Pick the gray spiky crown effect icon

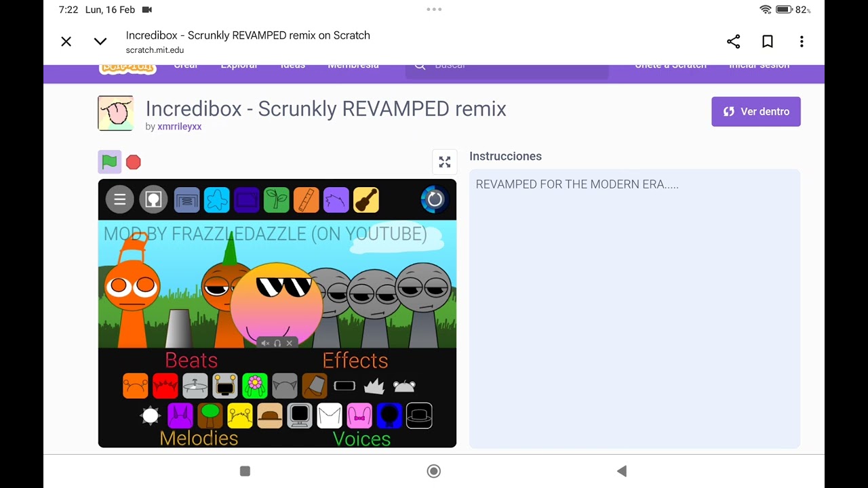point(374,386)
